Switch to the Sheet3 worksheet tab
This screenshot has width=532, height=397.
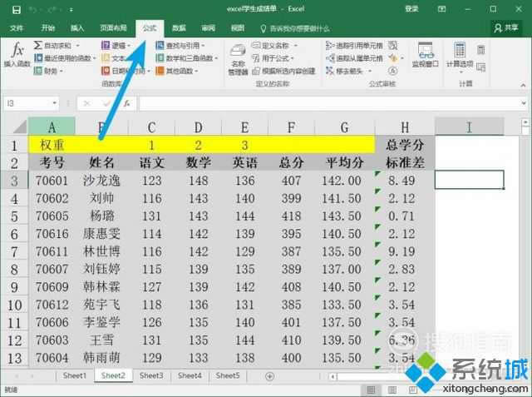pyautogui.click(x=150, y=376)
